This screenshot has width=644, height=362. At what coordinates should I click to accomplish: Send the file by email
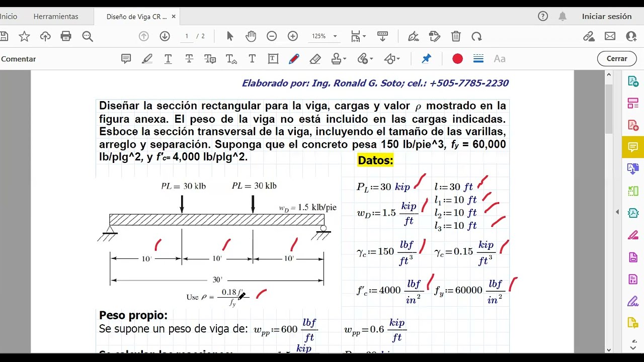(x=610, y=36)
